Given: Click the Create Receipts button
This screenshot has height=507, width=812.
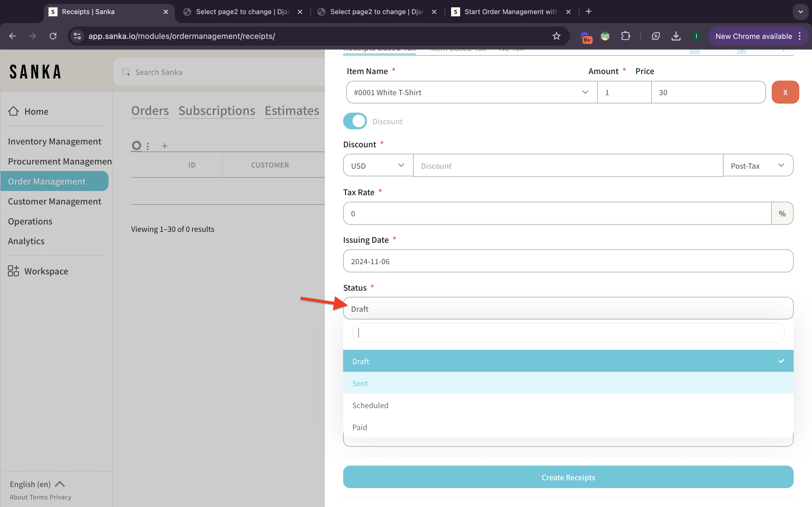Looking at the screenshot, I should (568, 477).
